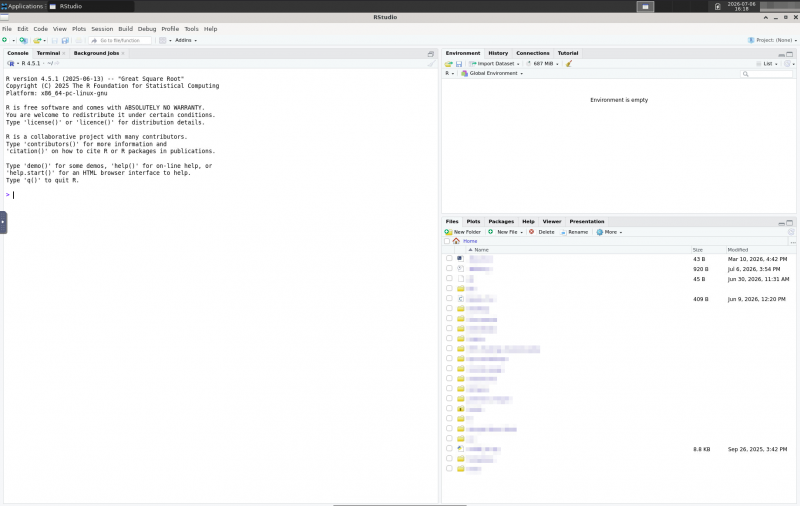800x506 pixels.
Task: Click the Environment search field
Action: (767, 74)
